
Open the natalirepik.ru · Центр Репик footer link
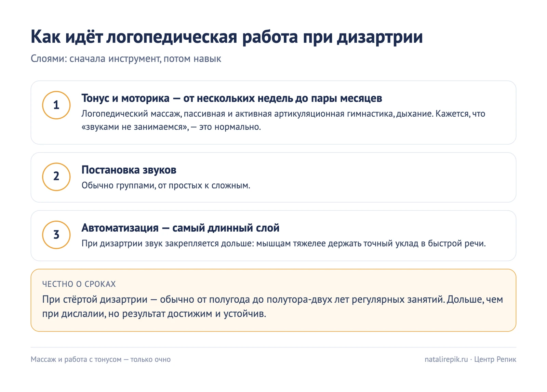pos(470,360)
